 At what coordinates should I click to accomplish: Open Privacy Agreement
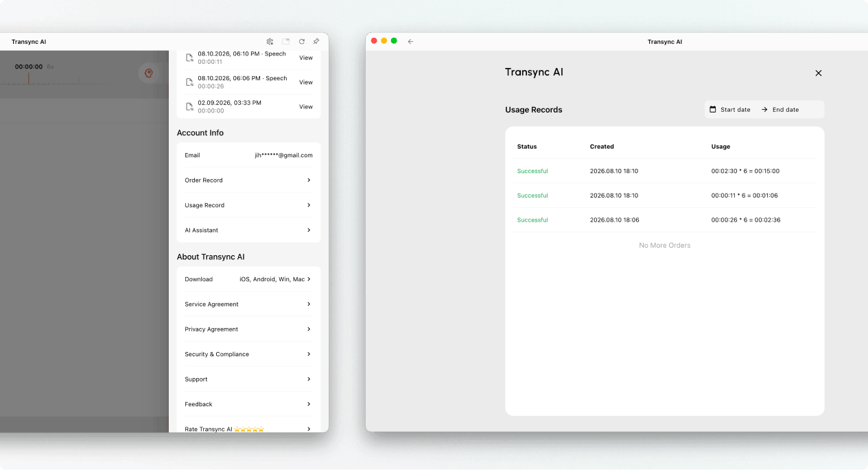click(x=248, y=329)
